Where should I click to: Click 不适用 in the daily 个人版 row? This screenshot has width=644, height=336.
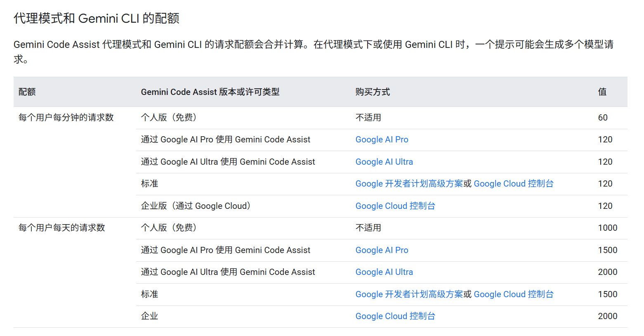click(x=368, y=228)
